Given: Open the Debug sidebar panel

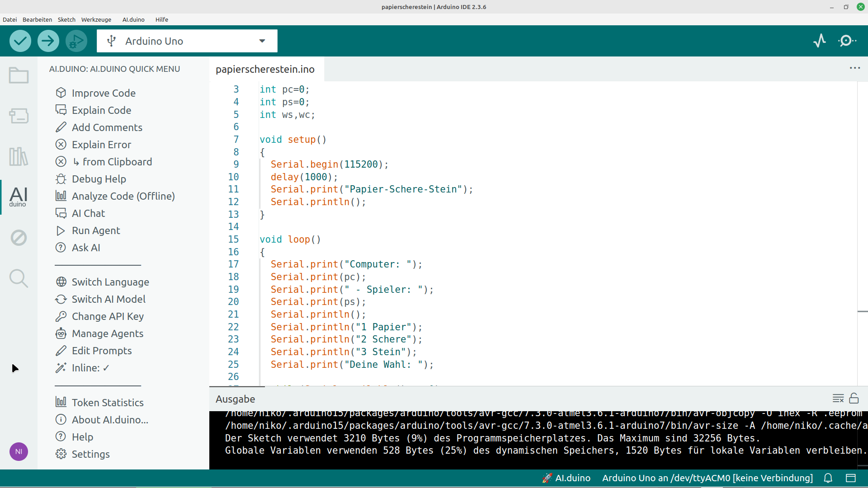Looking at the screenshot, I should pyautogui.click(x=19, y=238).
